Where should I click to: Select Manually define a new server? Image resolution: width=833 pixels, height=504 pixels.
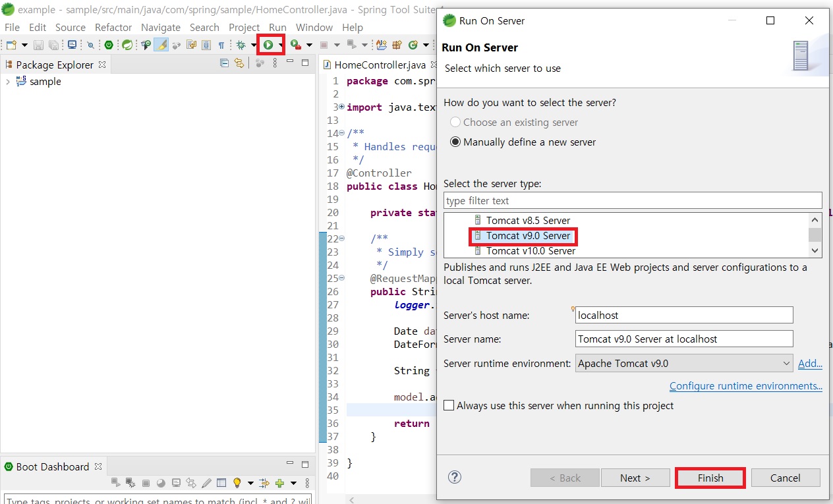455,142
